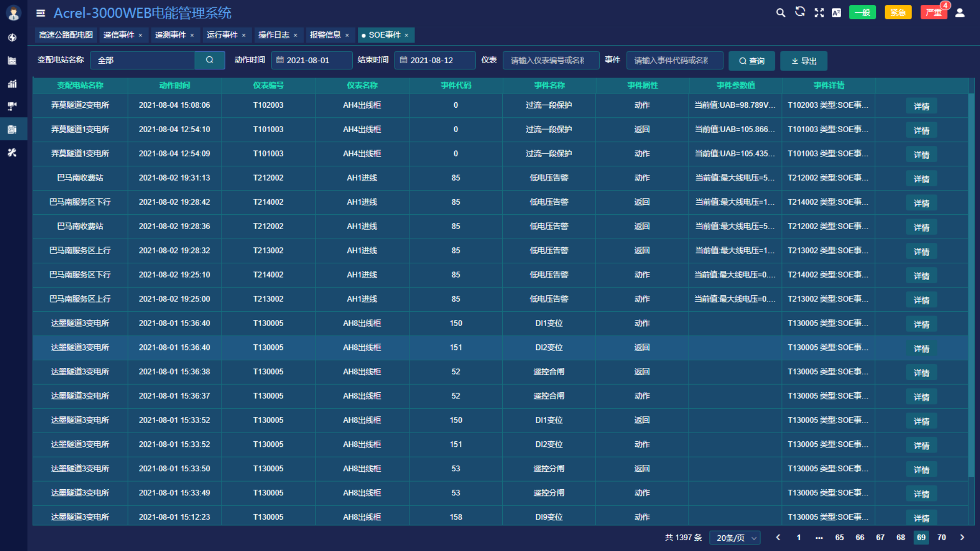This screenshot has width=980, height=551.
Task: Toggle the red 严重 alarm level badge
Action: [x=934, y=13]
